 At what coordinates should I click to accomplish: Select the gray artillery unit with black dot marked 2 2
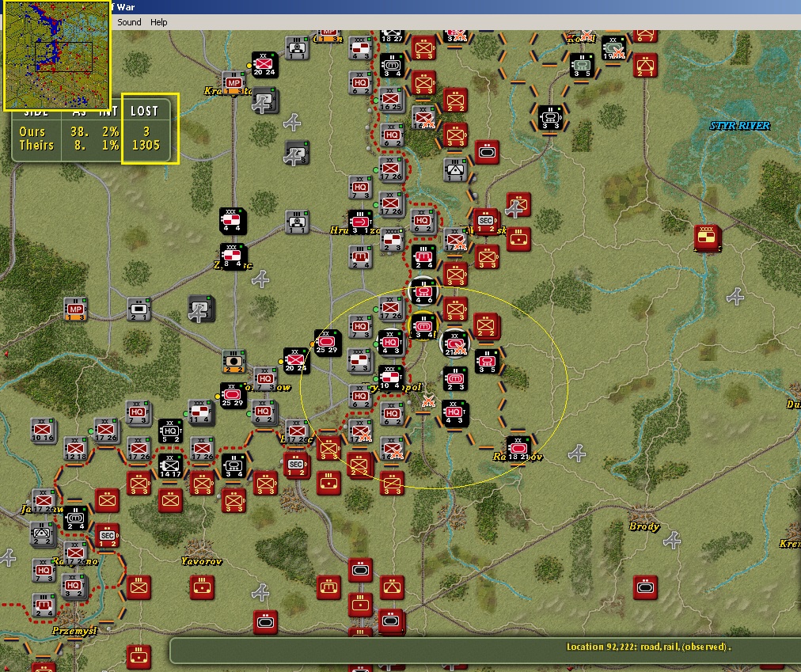(x=233, y=361)
